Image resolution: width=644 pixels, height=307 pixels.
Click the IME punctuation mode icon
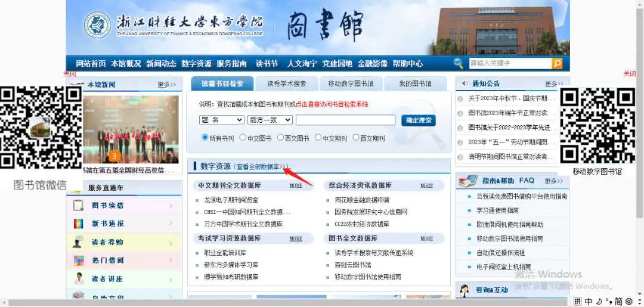click(x=609, y=301)
